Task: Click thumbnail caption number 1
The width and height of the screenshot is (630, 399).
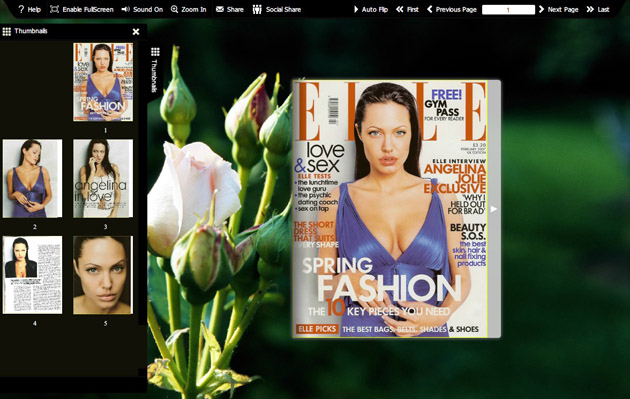Action: pyautogui.click(x=106, y=130)
